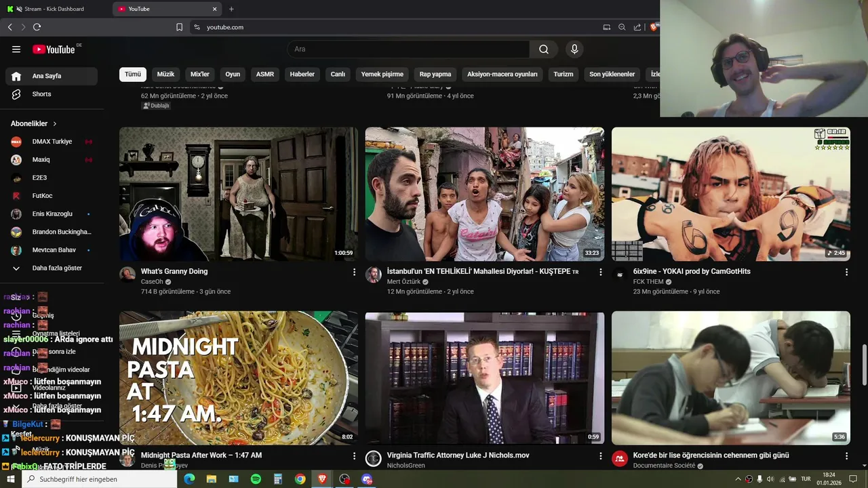The image size is (868, 488).
Task: Open Discord from taskbar
Action: (367, 479)
